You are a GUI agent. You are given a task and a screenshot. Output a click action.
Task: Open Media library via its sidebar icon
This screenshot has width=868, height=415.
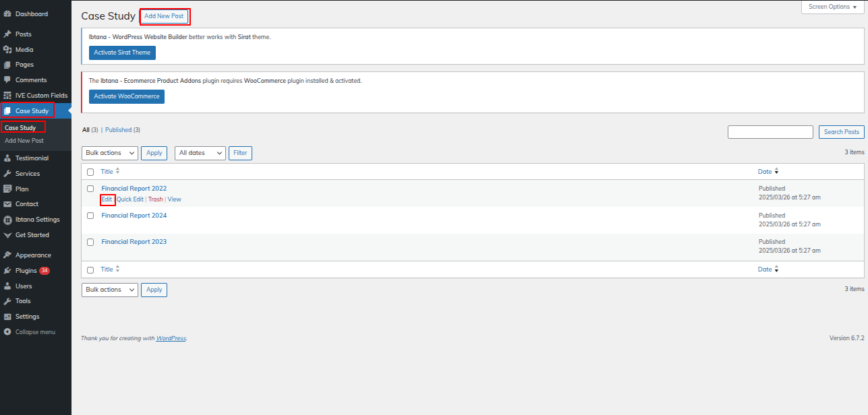7,50
